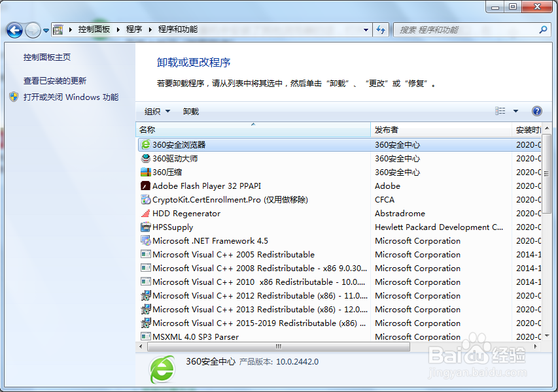This screenshot has height=392, width=558.
Task: Select 360安全浏览器 icon in list
Action: [145, 144]
